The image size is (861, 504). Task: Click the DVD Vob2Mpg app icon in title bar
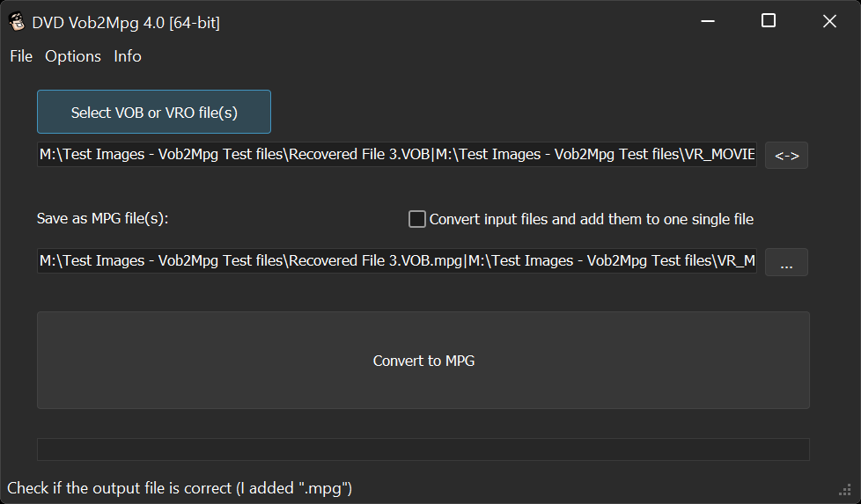coord(16,22)
